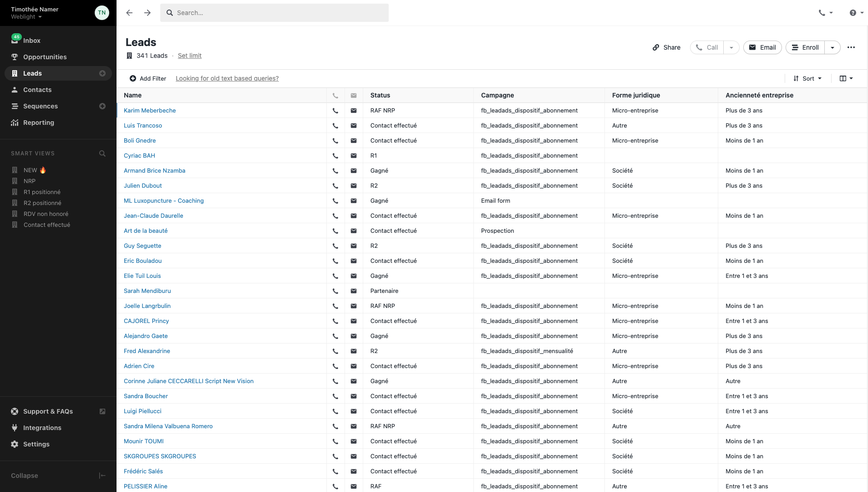Open the help menu dropdown
This screenshot has width=868, height=492.
coord(856,13)
